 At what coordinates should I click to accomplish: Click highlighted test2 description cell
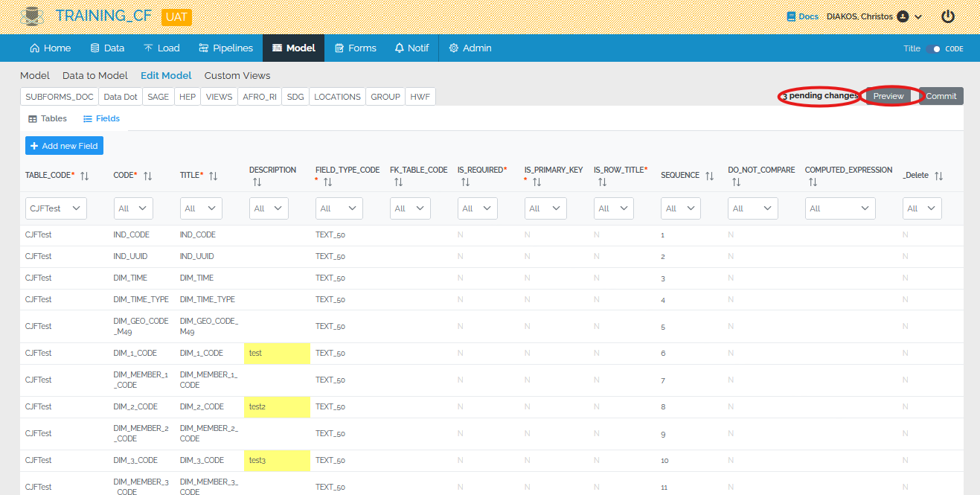[x=277, y=407]
